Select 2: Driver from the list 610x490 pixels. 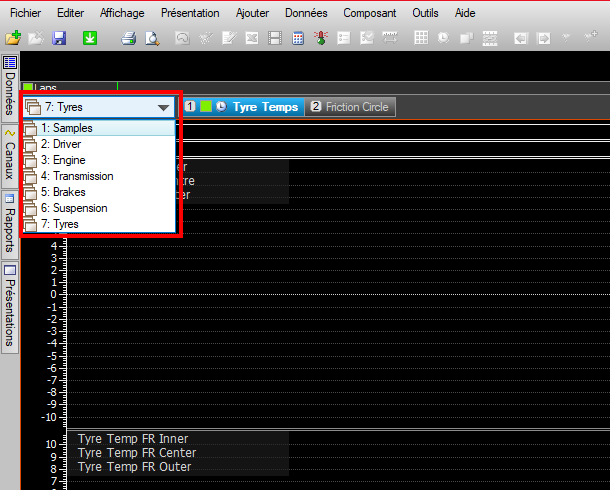point(99,144)
